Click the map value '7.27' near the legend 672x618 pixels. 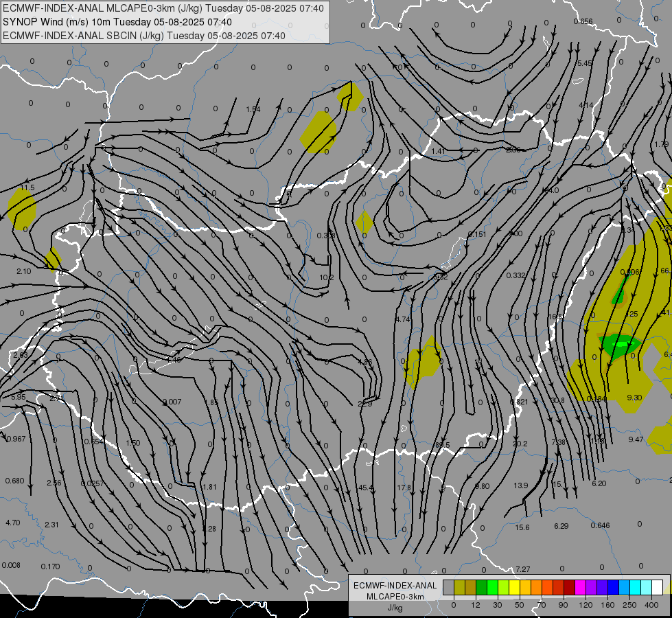pyautogui.click(x=523, y=569)
